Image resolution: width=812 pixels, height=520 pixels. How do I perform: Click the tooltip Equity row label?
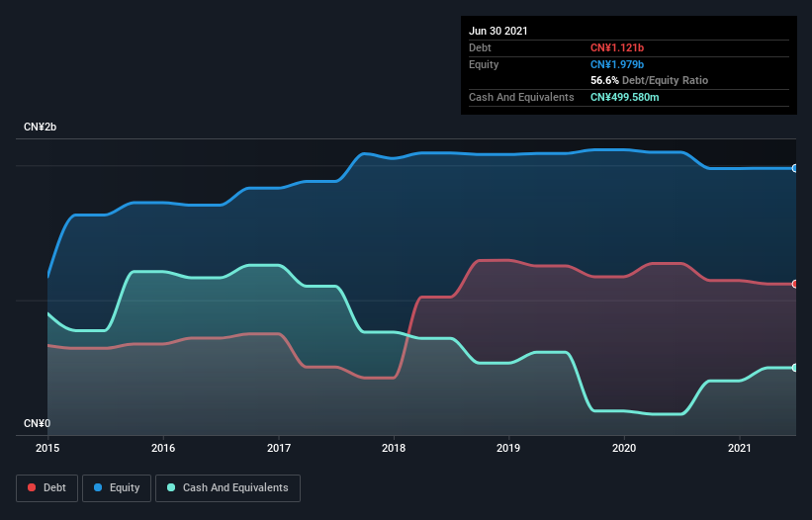(484, 64)
